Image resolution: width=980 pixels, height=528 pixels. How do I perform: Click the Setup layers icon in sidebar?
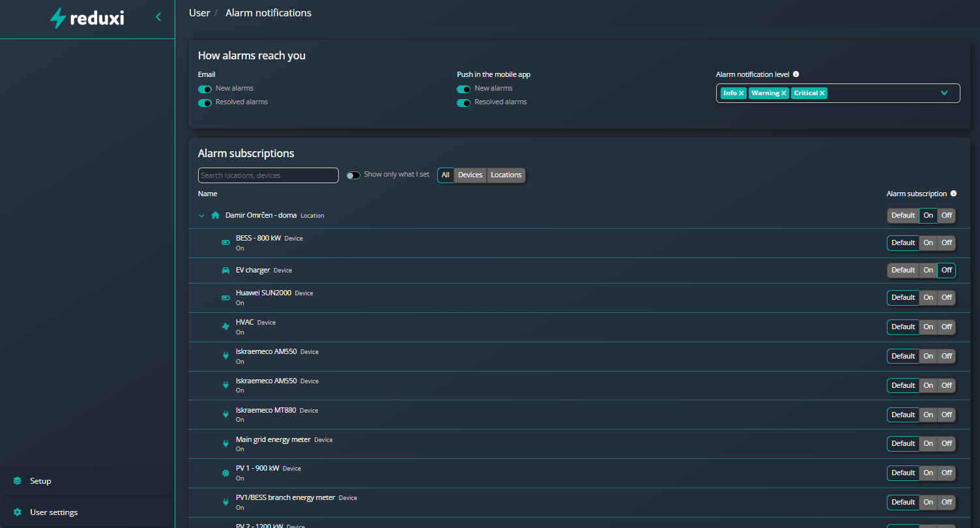tap(18, 481)
